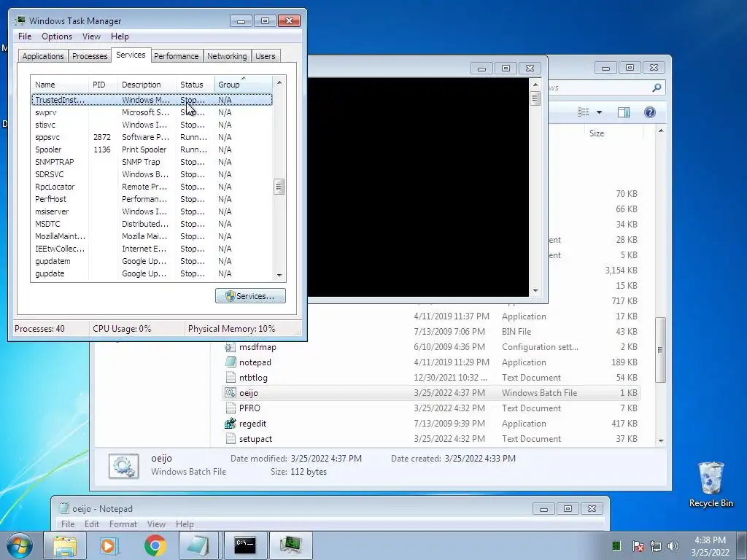Viewport: 747px width, 560px height.
Task: Switch to the Processes tab
Action: tap(90, 56)
